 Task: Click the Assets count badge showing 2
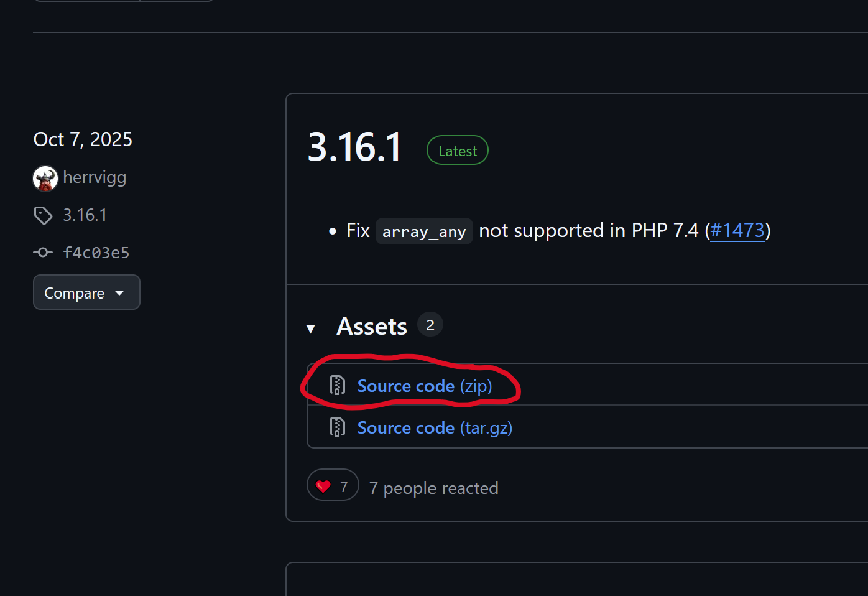pyautogui.click(x=430, y=325)
